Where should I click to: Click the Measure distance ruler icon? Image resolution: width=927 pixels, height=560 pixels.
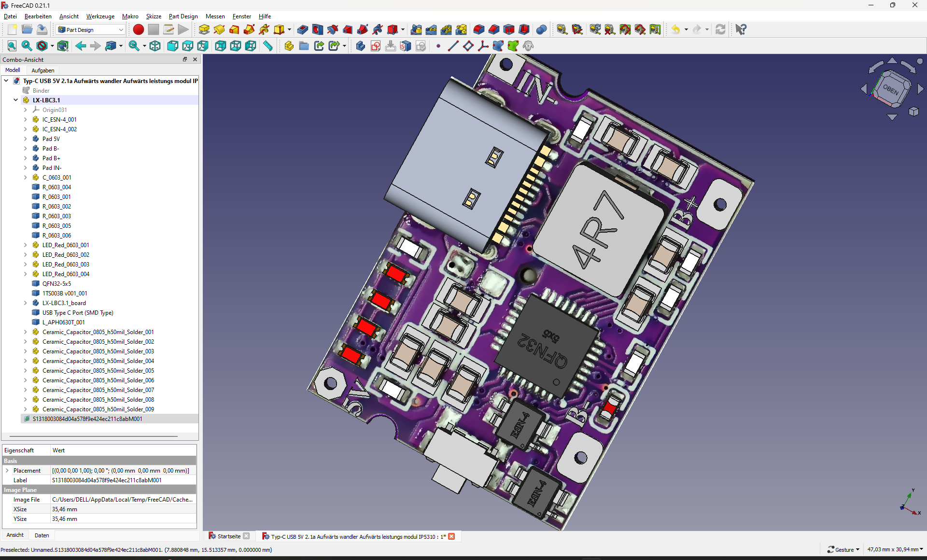coord(268,46)
